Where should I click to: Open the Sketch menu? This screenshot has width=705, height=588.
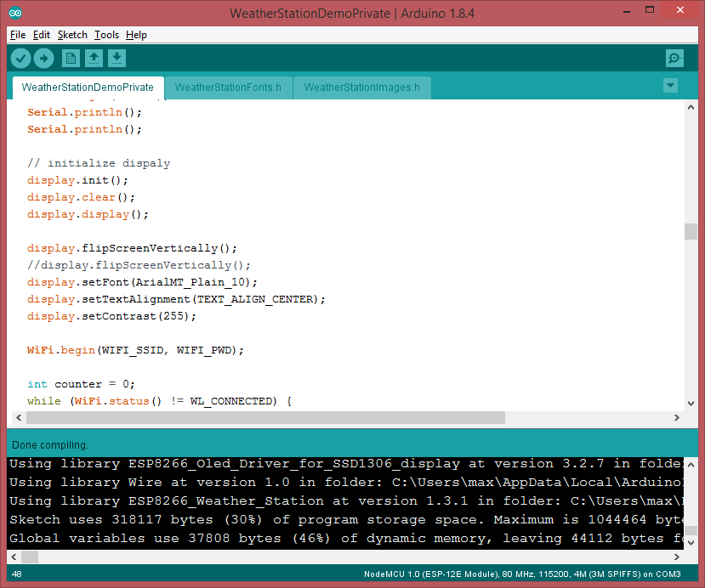click(x=72, y=35)
